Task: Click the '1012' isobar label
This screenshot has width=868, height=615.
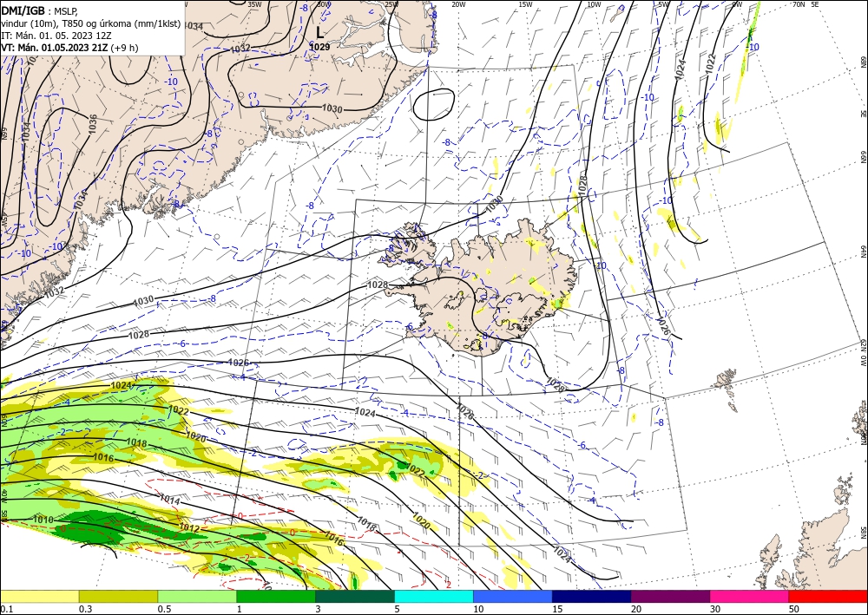Action: pos(189,529)
